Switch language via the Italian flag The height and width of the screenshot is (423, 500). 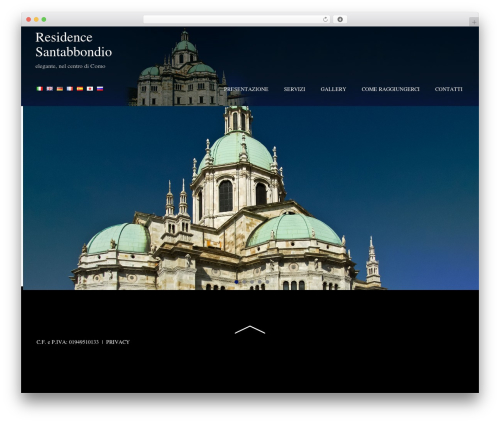(x=40, y=89)
